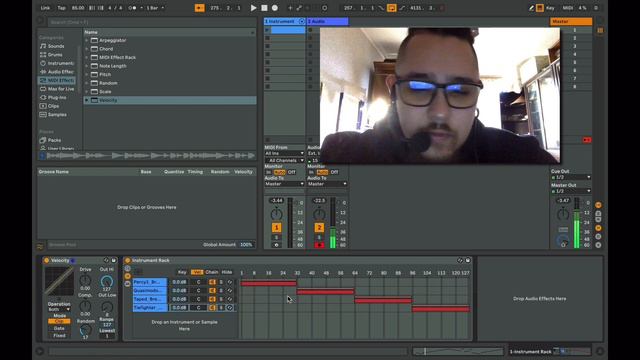Viewport: 640px width, 360px height.
Task: Expand the Random folder
Action: (x=87, y=83)
